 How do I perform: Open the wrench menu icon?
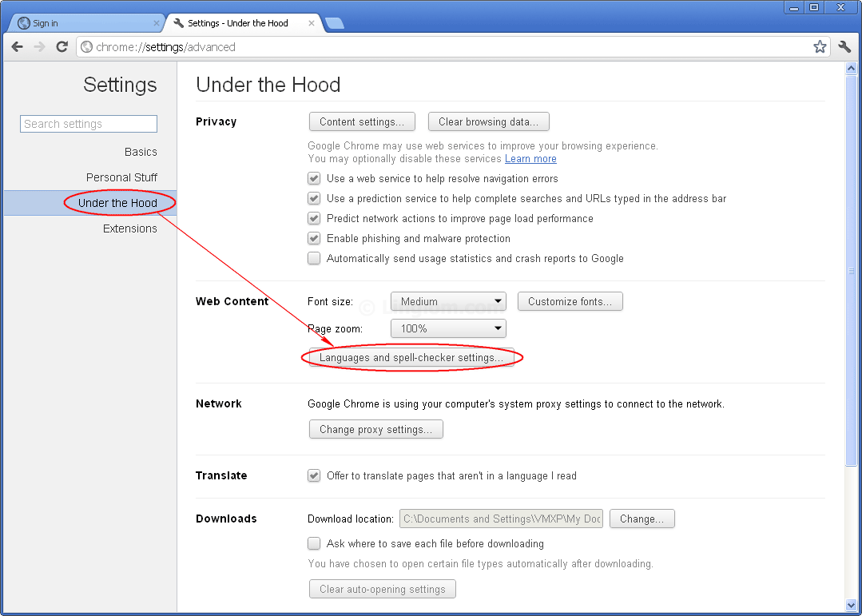pos(844,47)
